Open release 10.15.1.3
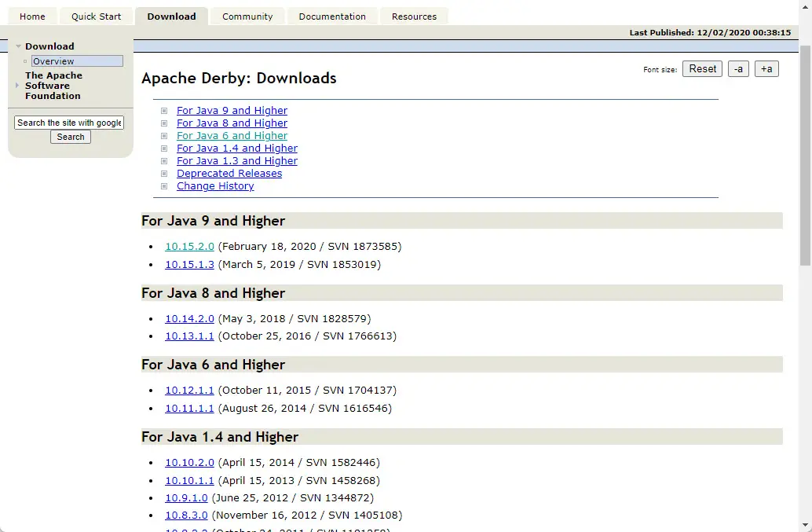 tap(189, 265)
